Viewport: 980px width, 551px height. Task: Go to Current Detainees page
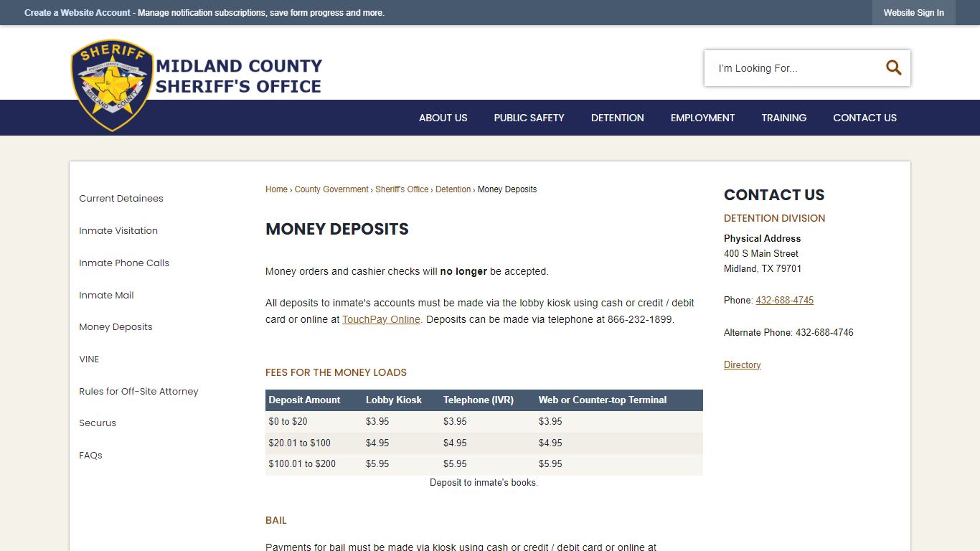tap(121, 199)
